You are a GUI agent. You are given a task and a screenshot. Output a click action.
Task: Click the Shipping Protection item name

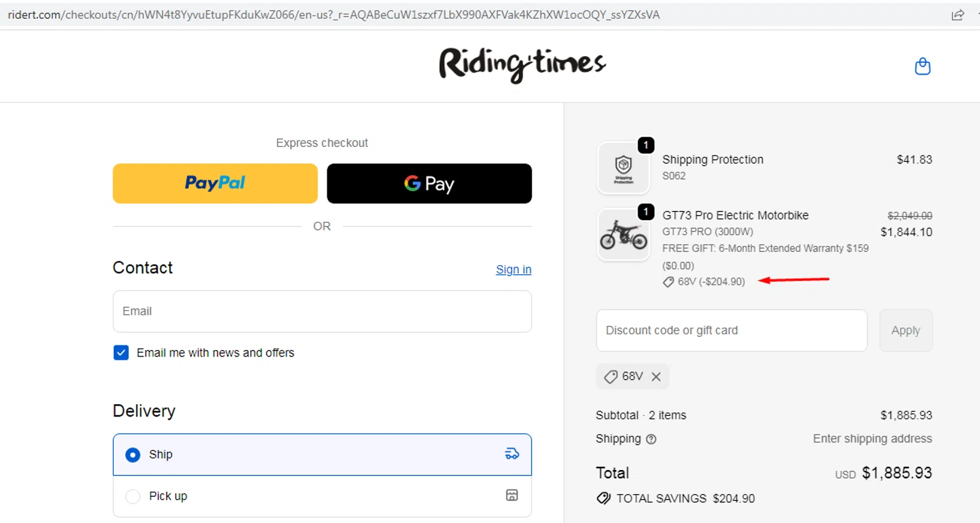713,159
